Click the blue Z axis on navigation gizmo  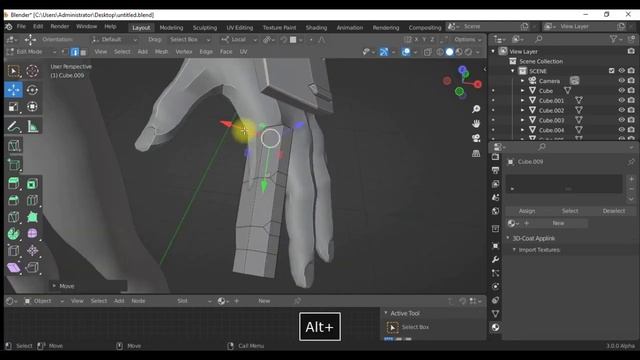click(x=462, y=70)
